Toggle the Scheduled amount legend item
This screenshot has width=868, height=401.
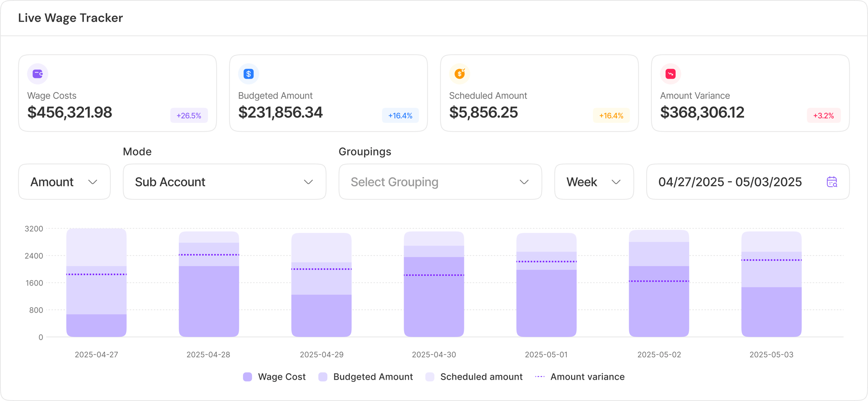click(473, 377)
